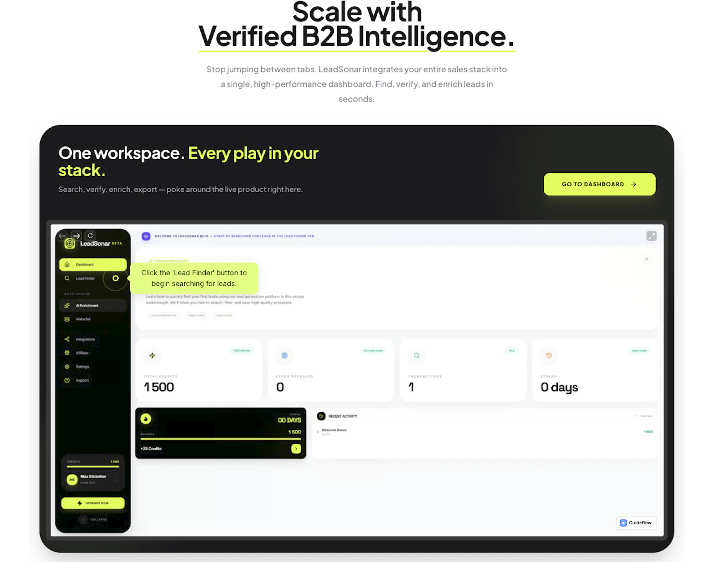This screenshot has width=728, height=562.
Task: Click SIGN OUT under Max Bikmetov
Action: click(x=88, y=483)
